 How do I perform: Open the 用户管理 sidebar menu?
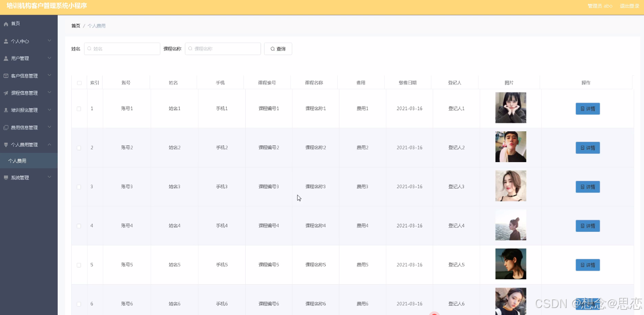[x=29, y=59]
